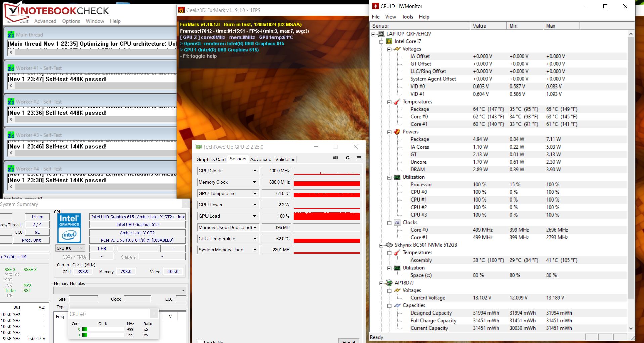Click the Value column header in HWMonitor
This screenshot has width=644, height=343.
point(488,26)
